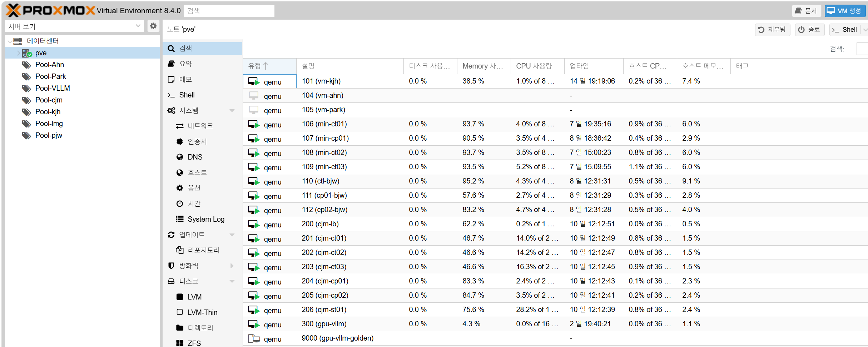868x347 pixels.
Task: Focus the grid 검색 filter field
Action: point(862,49)
